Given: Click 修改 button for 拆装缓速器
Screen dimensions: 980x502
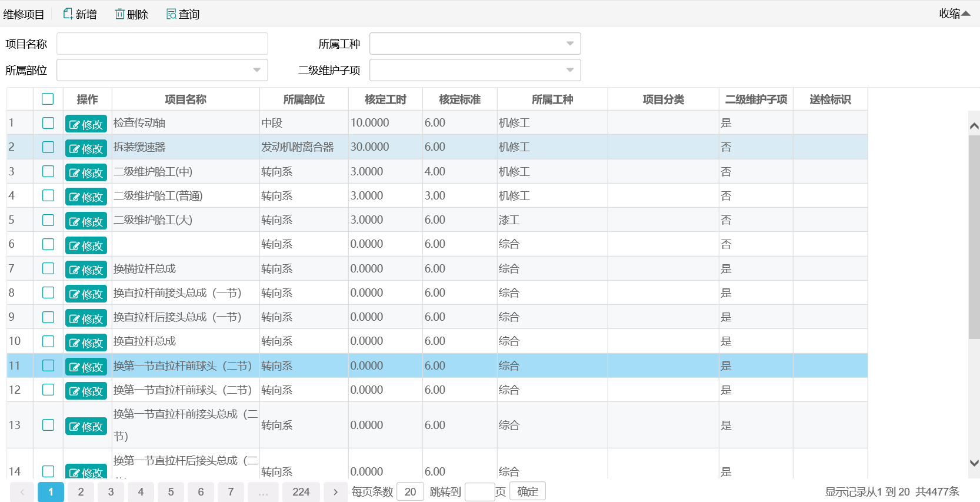Looking at the screenshot, I should click(86, 148).
